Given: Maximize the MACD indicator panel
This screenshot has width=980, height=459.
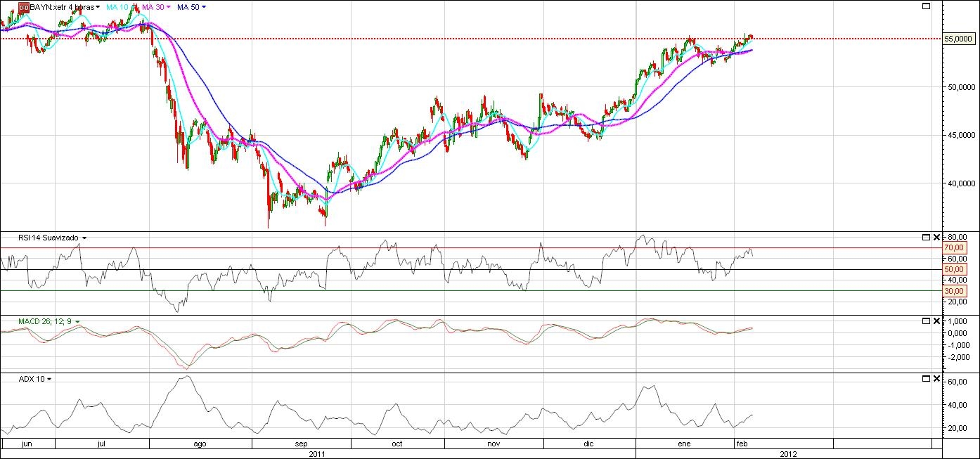Looking at the screenshot, I should pyautogui.click(x=926, y=321).
